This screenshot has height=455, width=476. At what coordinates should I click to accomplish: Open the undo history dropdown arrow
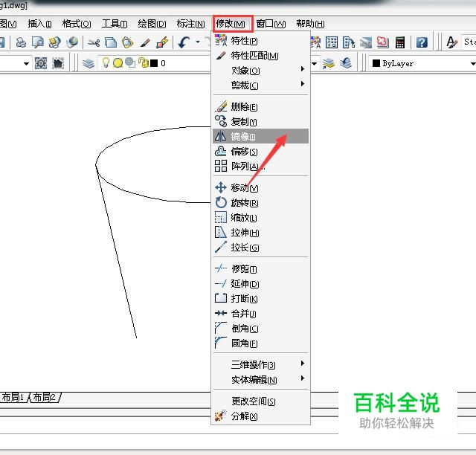[x=198, y=42]
